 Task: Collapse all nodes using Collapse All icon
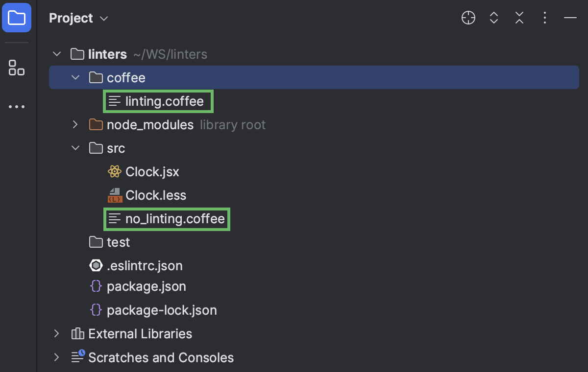[x=519, y=18]
